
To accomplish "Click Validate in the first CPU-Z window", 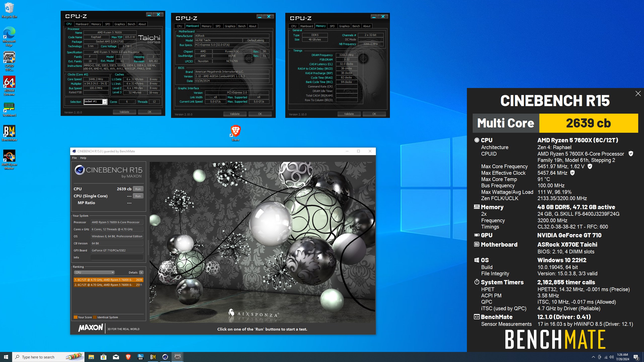I will [124, 112].
